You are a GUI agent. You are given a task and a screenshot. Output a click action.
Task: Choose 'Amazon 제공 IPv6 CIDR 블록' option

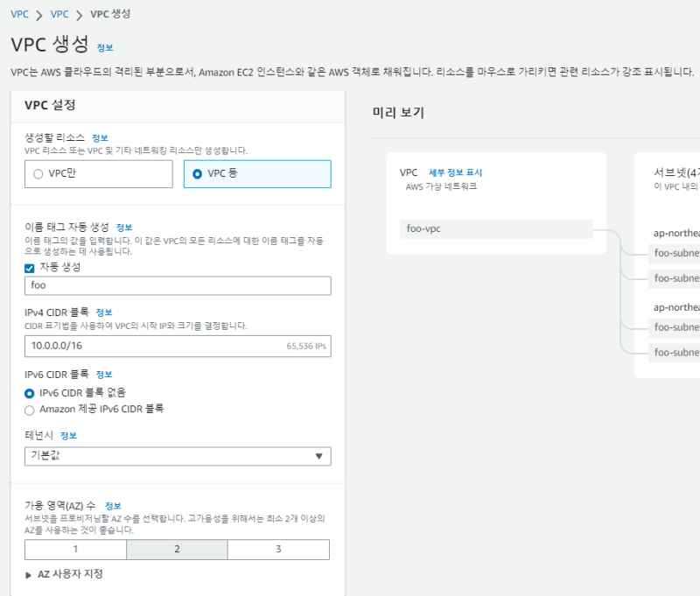pyautogui.click(x=30, y=409)
